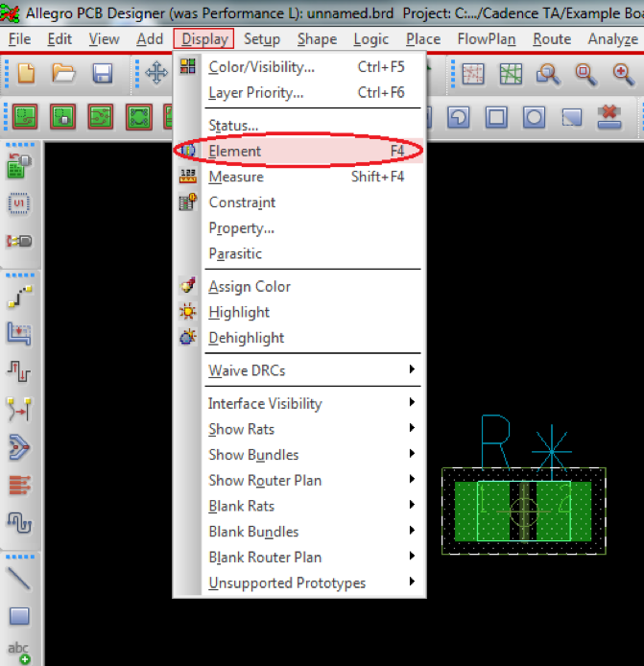This screenshot has height=666, width=644.
Task: Click the first green application mode icon
Action: click(x=25, y=116)
